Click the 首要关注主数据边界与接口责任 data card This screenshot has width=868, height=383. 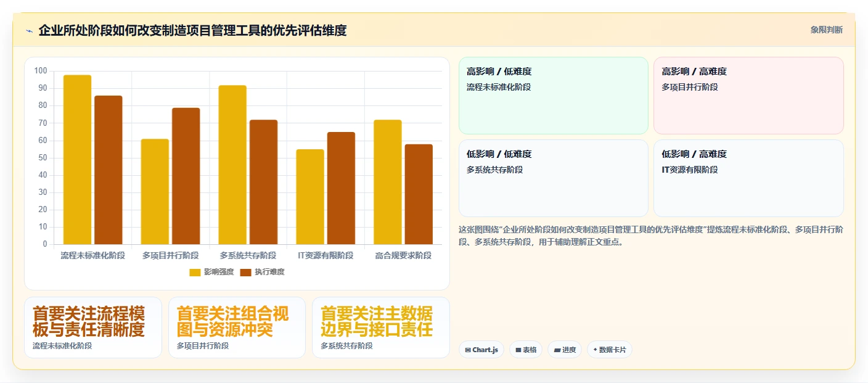tap(381, 327)
